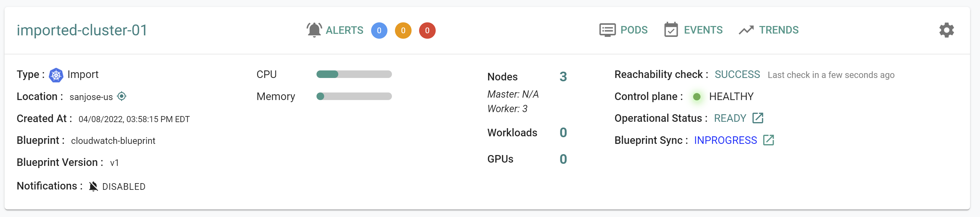Open the READY operational status link

click(730, 118)
